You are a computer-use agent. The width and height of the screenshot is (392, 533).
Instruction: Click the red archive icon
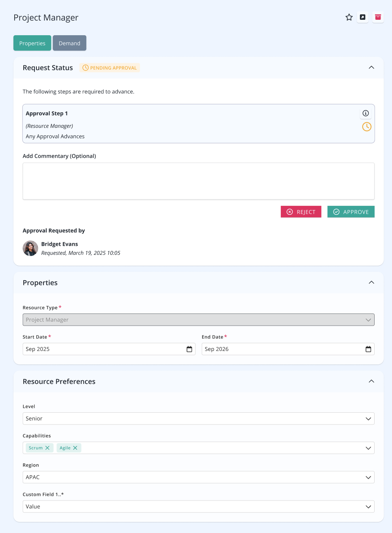pyautogui.click(x=378, y=17)
